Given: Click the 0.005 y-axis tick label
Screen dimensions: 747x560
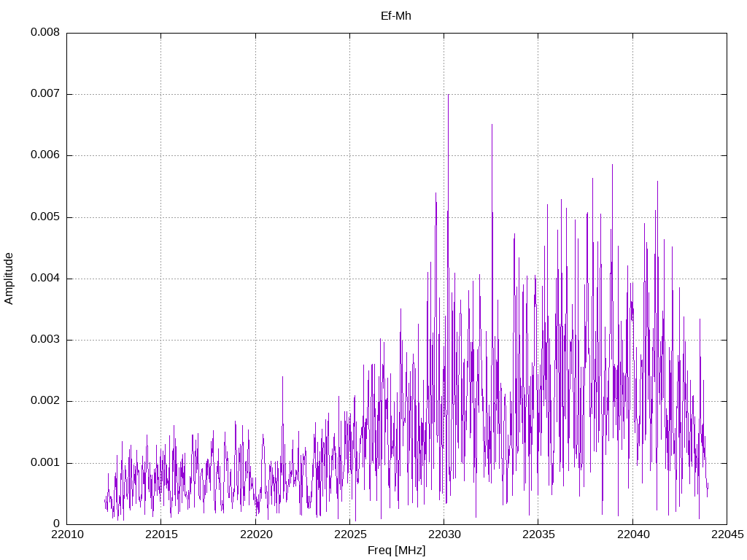Looking at the screenshot, I should point(45,217).
